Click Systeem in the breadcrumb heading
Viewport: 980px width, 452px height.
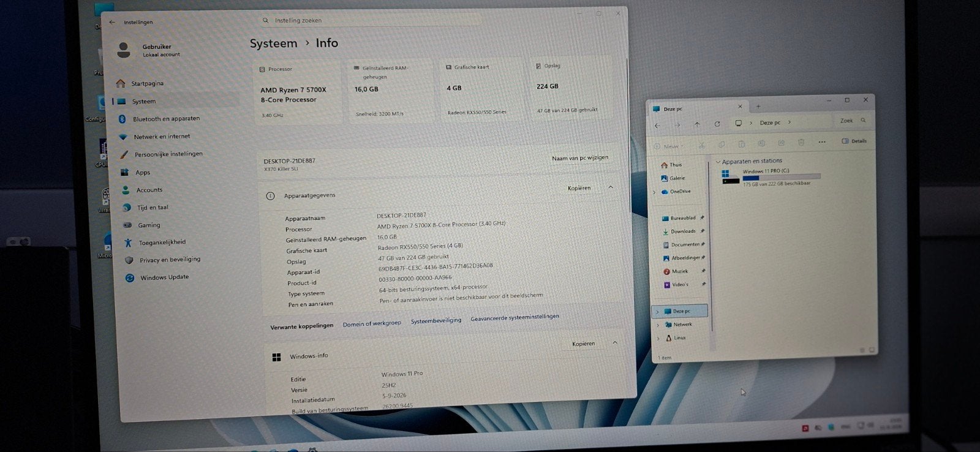coord(273,43)
